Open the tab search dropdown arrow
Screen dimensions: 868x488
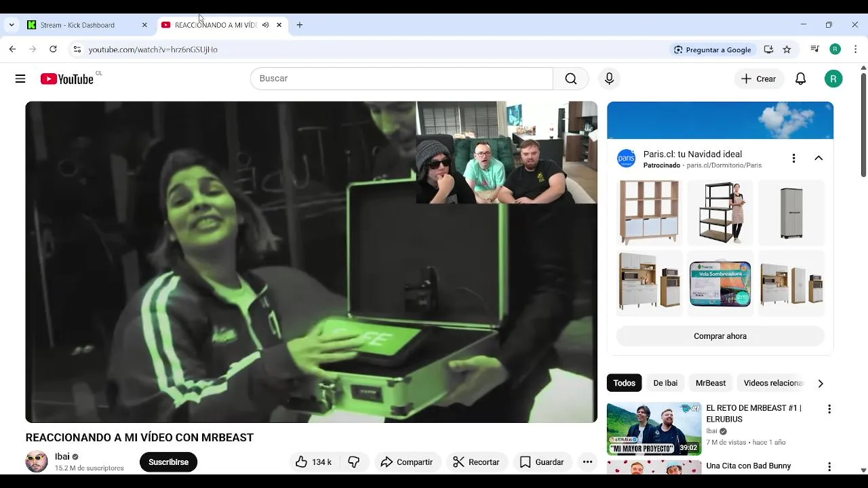click(x=12, y=25)
